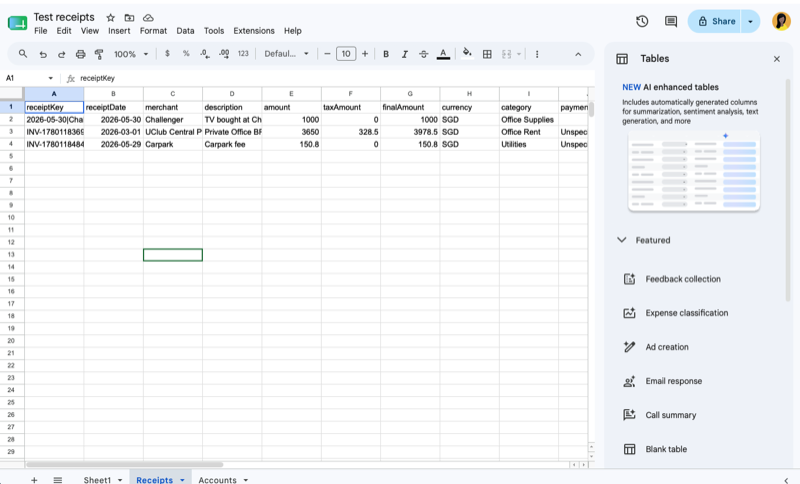This screenshot has height=484, width=800.
Task: Select column E header
Action: 291,94
